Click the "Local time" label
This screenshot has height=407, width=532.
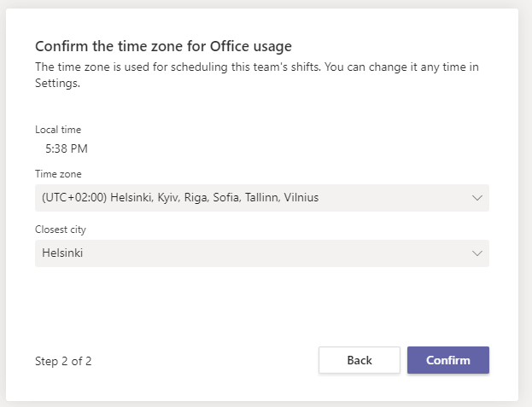(58, 130)
